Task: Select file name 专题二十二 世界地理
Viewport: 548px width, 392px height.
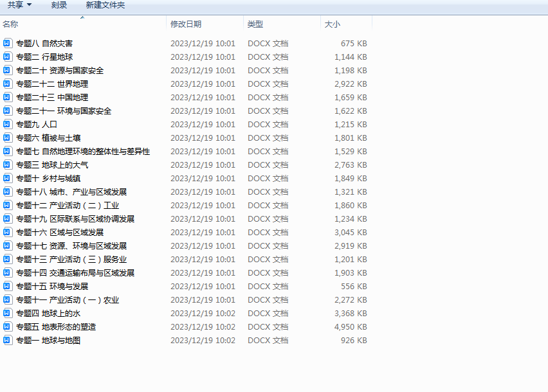Action: 52,84
